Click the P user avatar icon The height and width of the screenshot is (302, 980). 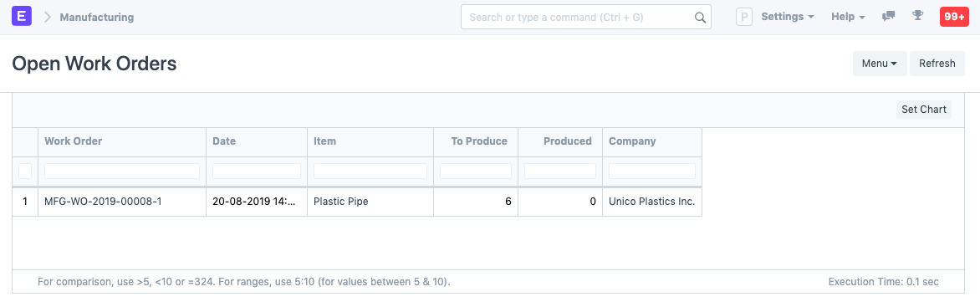coord(743,17)
